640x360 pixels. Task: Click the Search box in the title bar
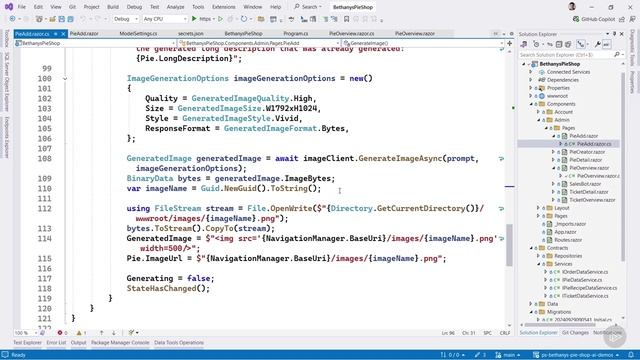308,7
